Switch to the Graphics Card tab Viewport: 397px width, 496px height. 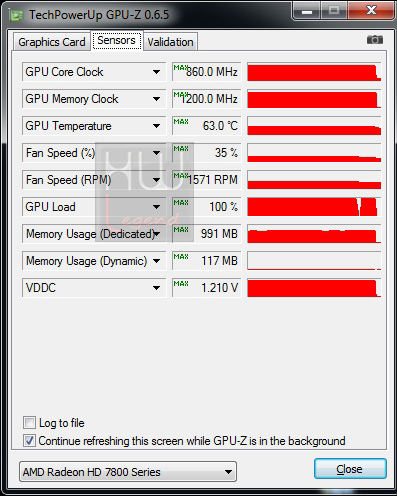point(52,42)
